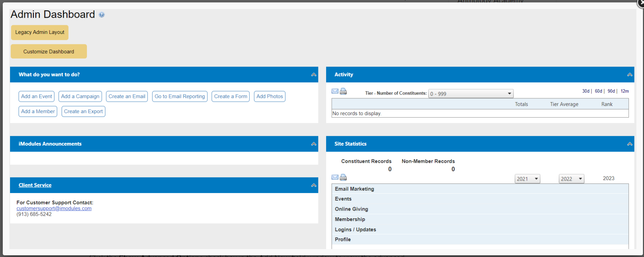644x257 pixels.
Task: Collapse the Site Statistics panel
Action: (629, 144)
